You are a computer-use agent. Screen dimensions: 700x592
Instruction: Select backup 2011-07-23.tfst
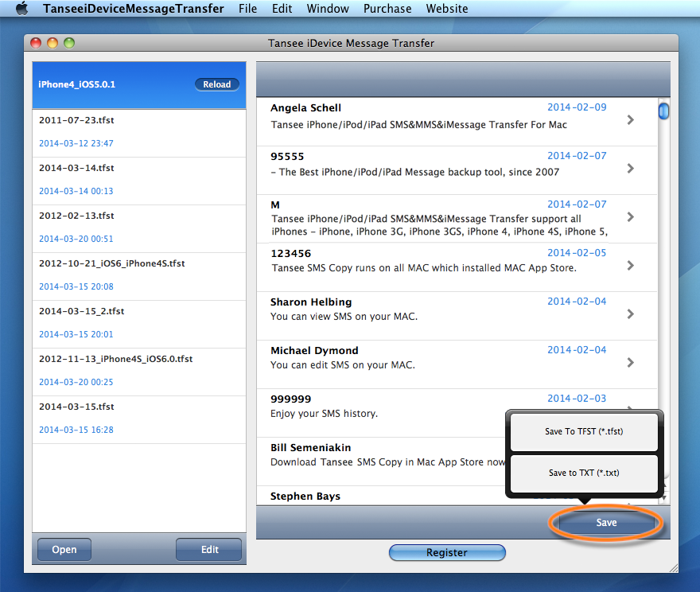coord(139,132)
